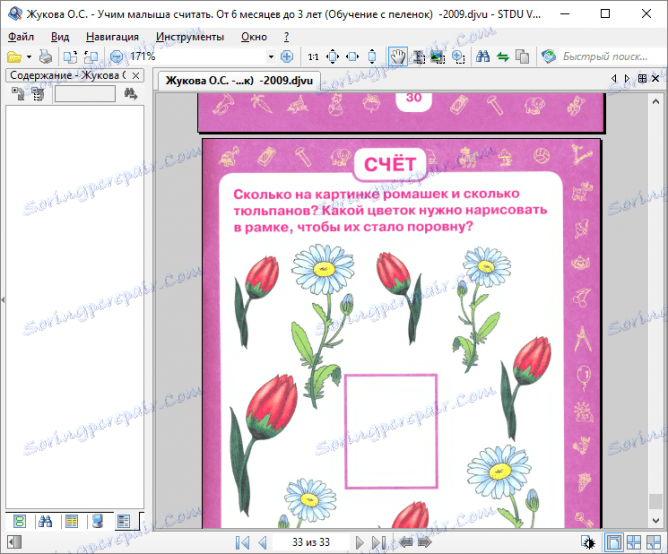Go to the first page

coord(242,542)
